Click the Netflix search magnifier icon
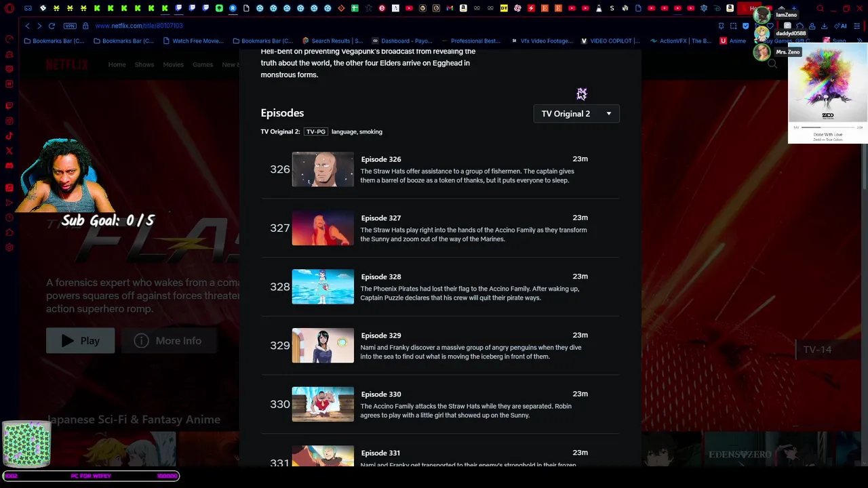This screenshot has height=488, width=868. 772,64
